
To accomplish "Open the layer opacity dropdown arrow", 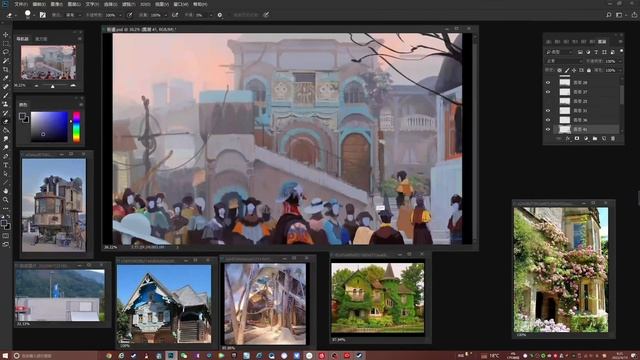I will point(620,61).
